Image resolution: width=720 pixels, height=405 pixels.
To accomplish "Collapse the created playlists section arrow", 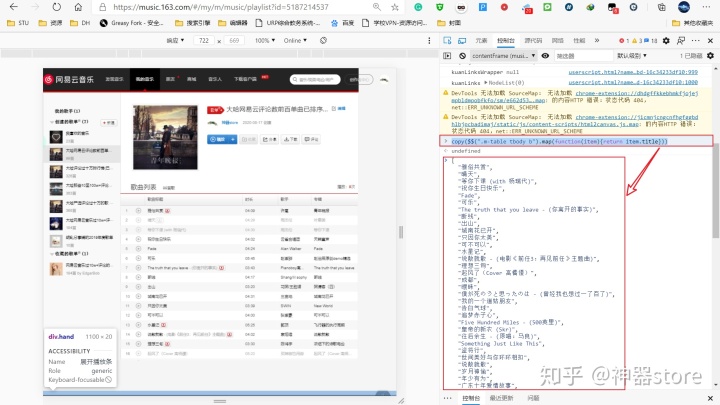I will coord(51,122).
